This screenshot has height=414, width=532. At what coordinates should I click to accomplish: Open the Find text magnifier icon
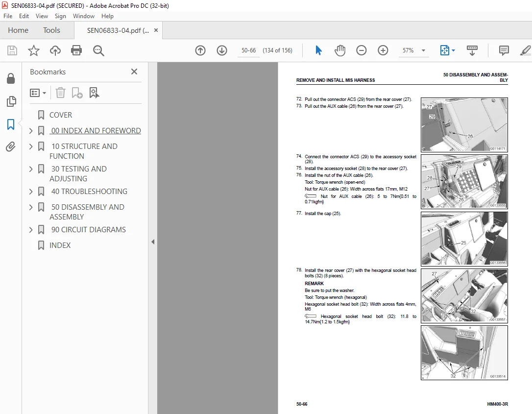[x=98, y=50]
